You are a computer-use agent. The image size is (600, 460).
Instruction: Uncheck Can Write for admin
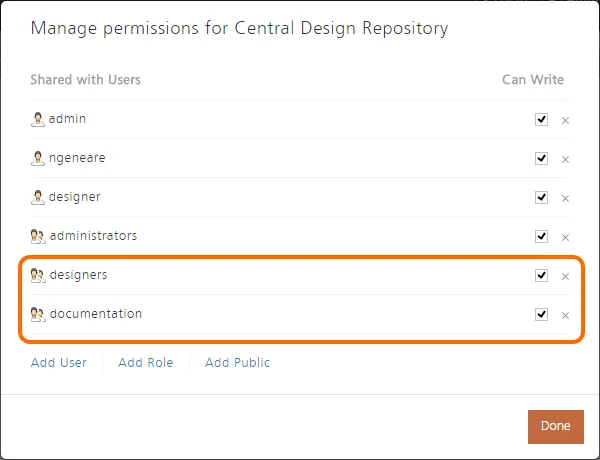[x=541, y=119]
